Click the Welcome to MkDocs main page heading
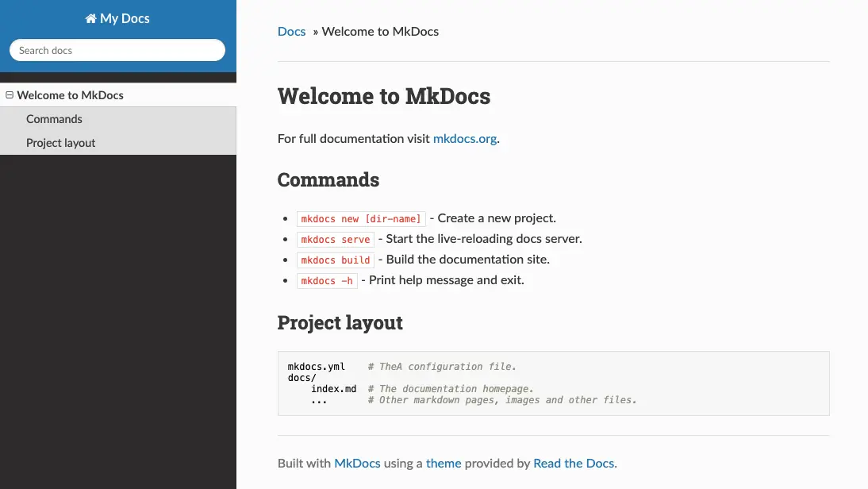The height and width of the screenshot is (489, 868). pyautogui.click(x=384, y=96)
